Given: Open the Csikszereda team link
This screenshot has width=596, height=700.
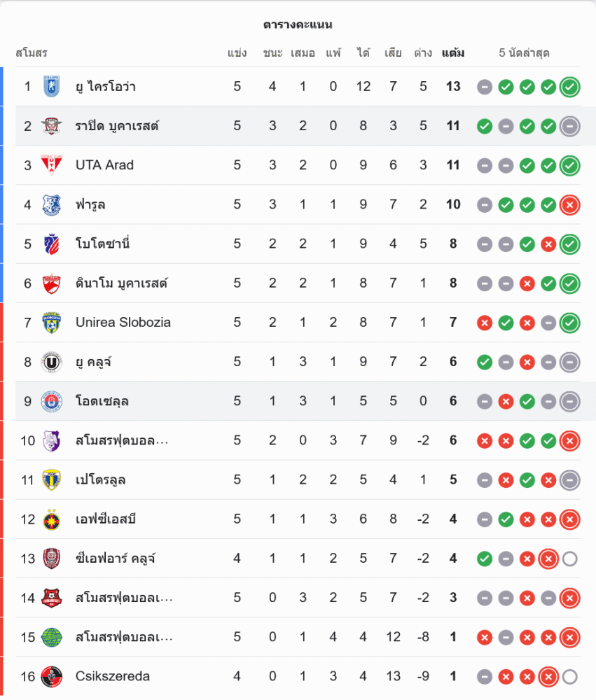Looking at the screenshot, I should coord(113,676).
